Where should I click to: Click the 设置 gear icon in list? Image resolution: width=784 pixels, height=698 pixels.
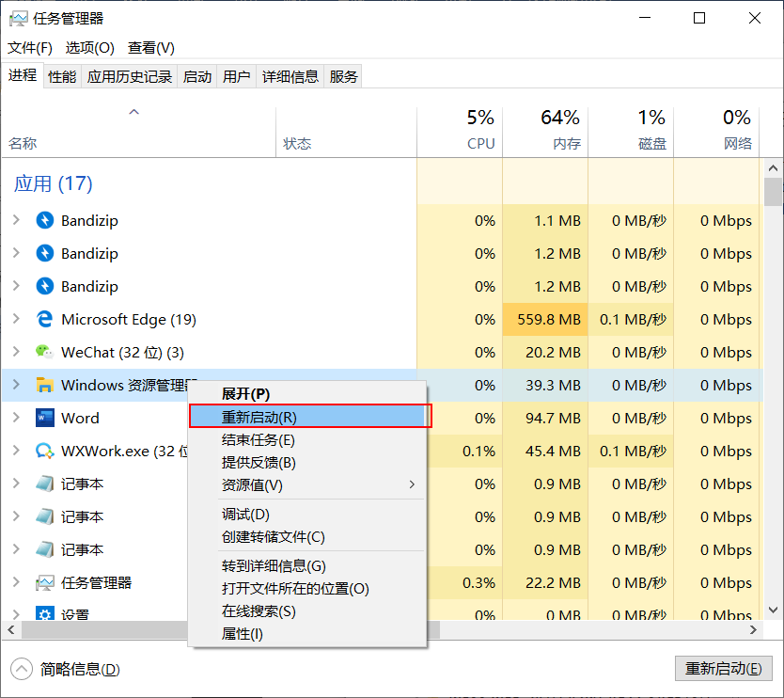click(x=44, y=614)
